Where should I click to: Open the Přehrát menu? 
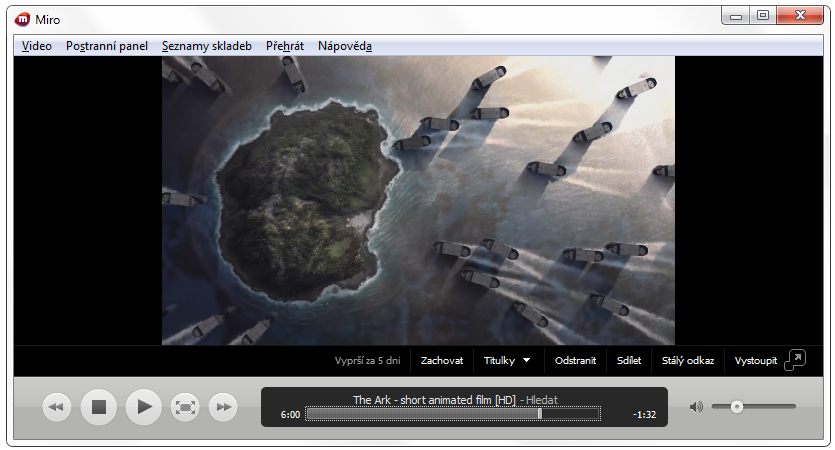[285, 46]
